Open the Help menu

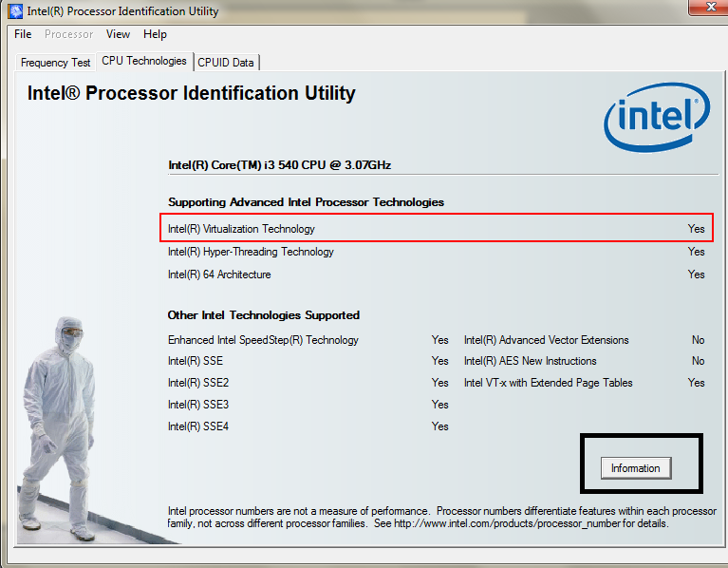[x=155, y=34]
